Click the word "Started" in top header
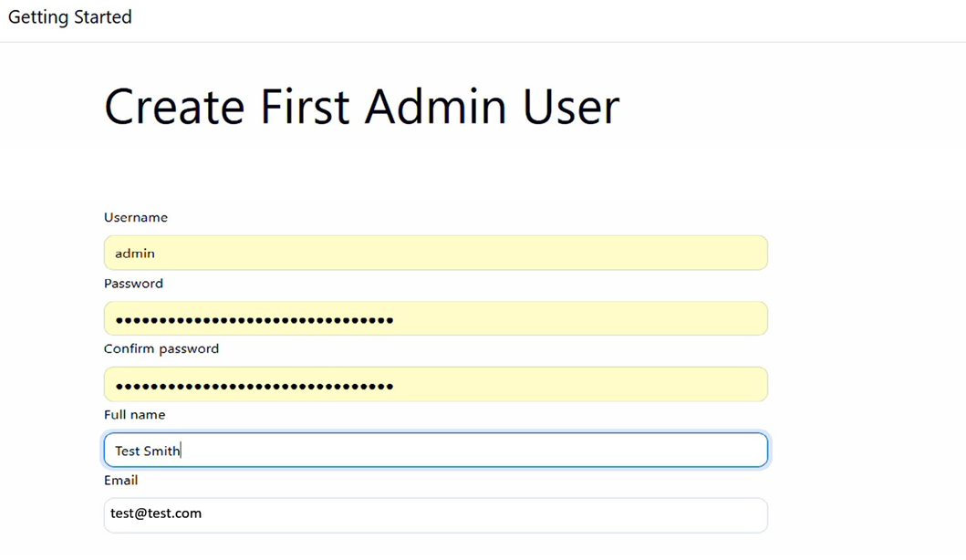 (102, 16)
